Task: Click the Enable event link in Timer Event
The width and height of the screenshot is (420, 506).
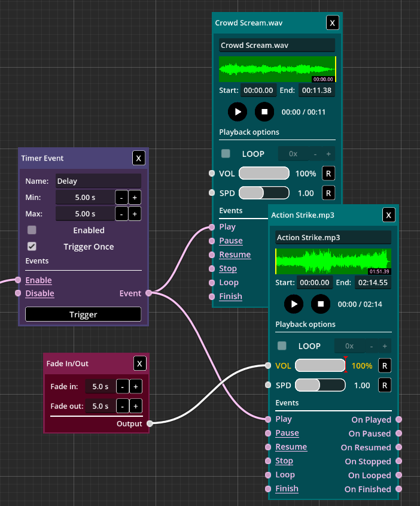Action: tap(38, 280)
